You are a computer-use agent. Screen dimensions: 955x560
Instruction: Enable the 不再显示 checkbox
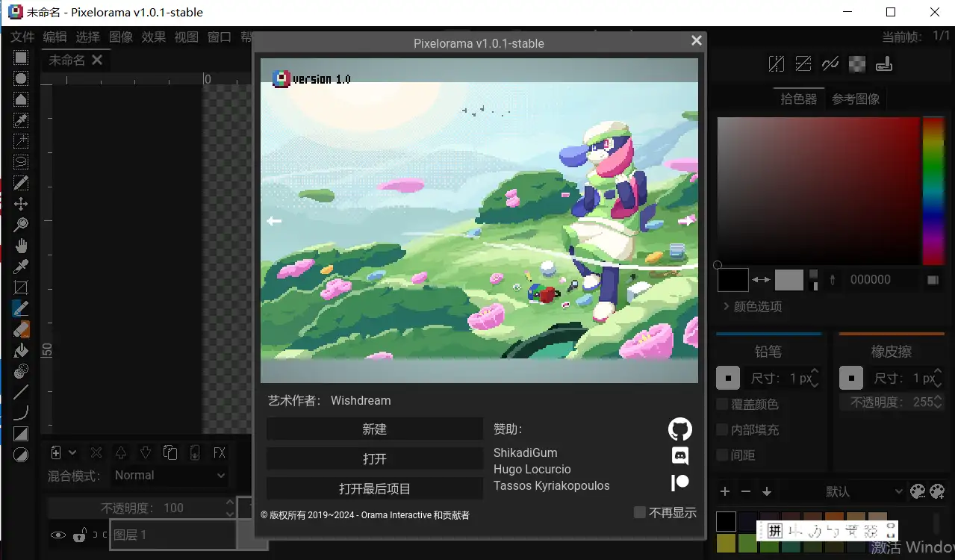640,512
